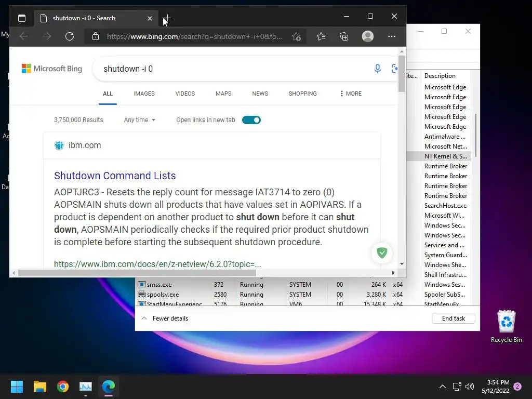Screen dimensions: 532x399
Task: Click the Microsoft Bing logo
Action: pos(52,69)
